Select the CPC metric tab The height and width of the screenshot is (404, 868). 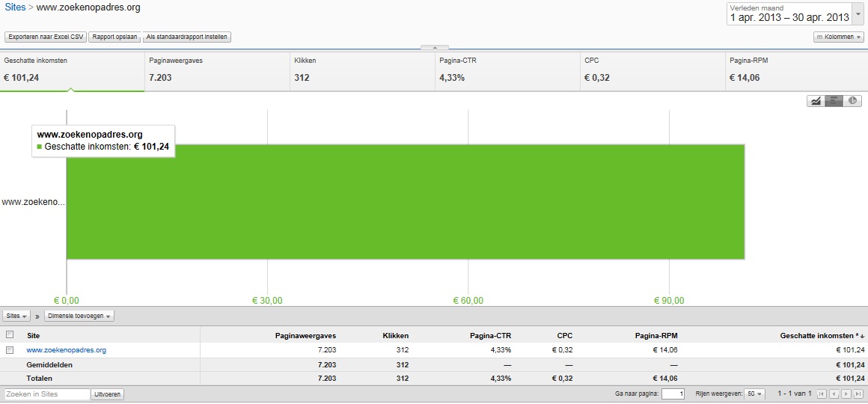[x=652, y=71]
